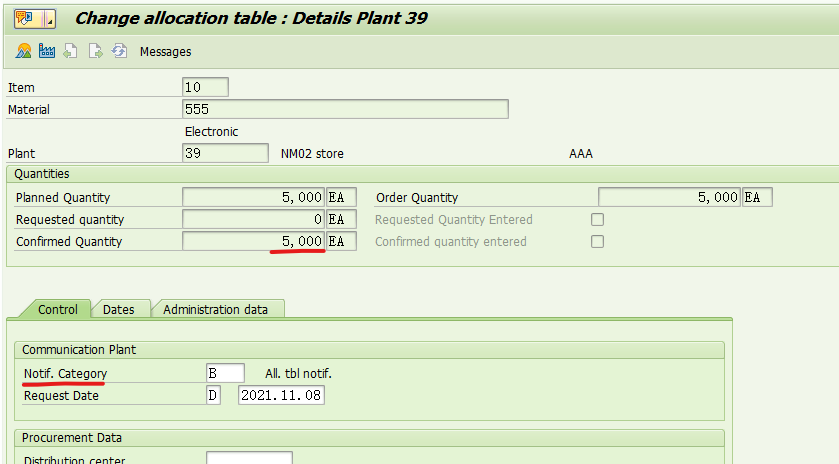
Task: Click the 'All. tbl notif.' description text
Action: click(298, 374)
